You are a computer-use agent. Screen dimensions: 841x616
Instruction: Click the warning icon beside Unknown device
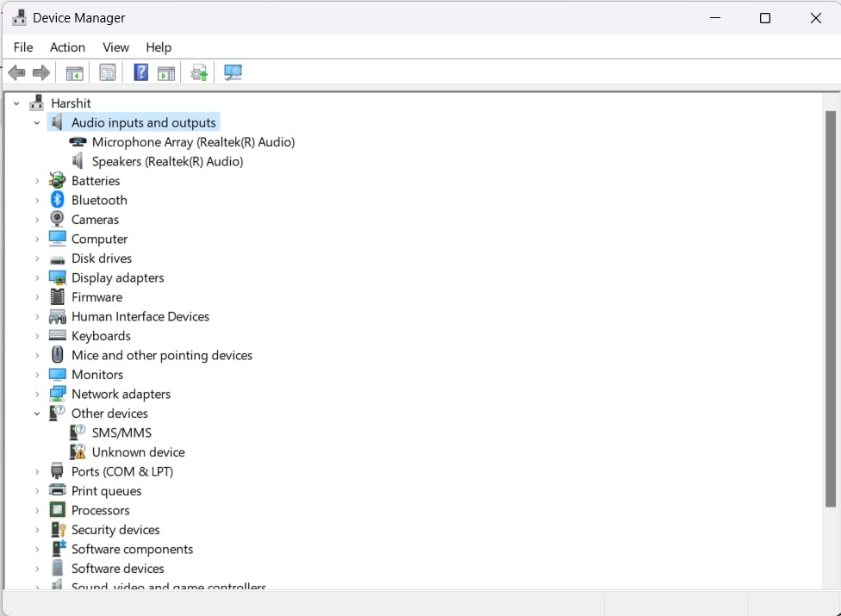pyautogui.click(x=78, y=452)
